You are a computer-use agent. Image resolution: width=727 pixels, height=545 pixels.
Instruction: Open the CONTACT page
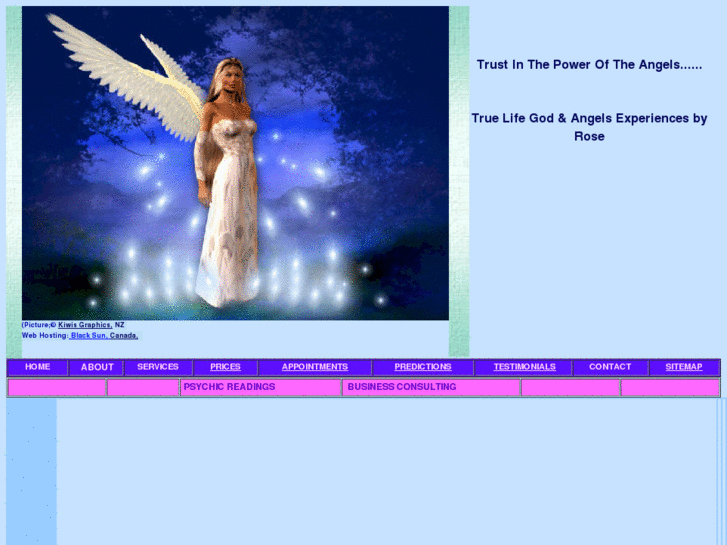[x=610, y=367]
